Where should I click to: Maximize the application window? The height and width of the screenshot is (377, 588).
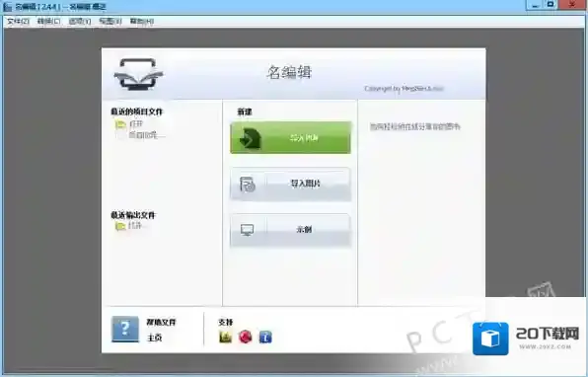pos(551,5)
